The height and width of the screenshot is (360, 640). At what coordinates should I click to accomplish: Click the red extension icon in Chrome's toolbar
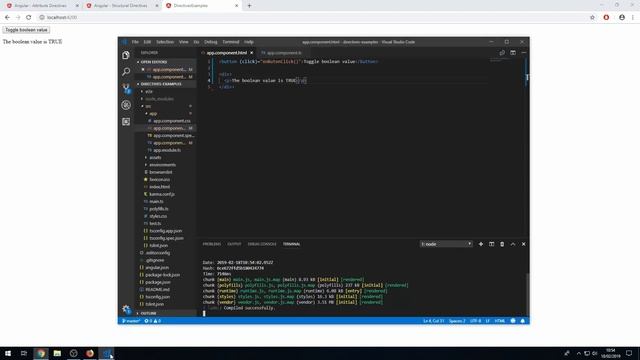607,17
